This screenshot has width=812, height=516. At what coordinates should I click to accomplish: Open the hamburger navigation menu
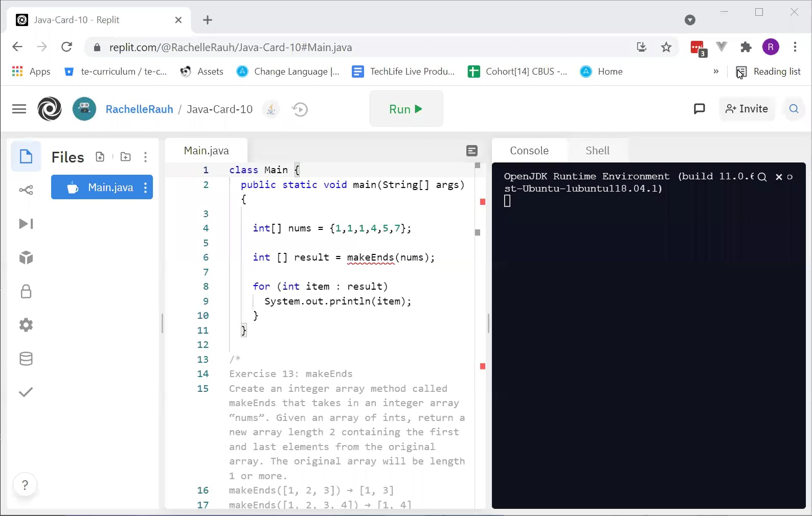pos(19,109)
